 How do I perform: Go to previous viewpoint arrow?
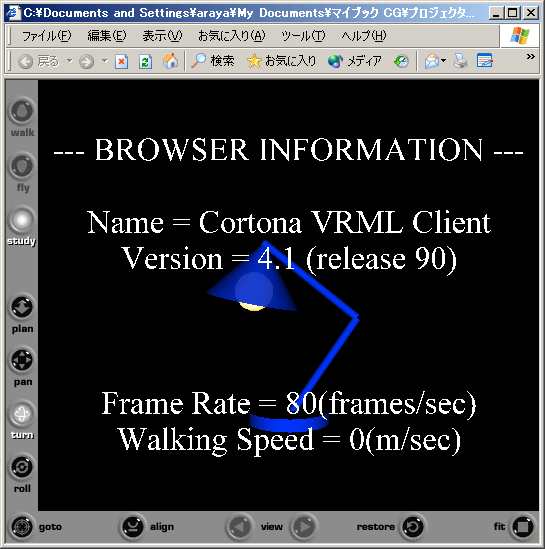pyautogui.click(x=240, y=526)
